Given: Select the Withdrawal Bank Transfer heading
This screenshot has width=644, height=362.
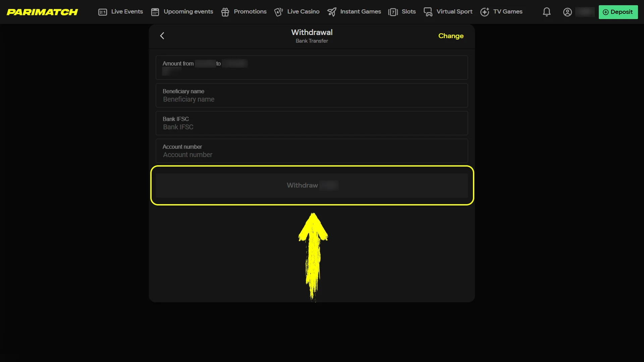Looking at the screenshot, I should 312,36.
